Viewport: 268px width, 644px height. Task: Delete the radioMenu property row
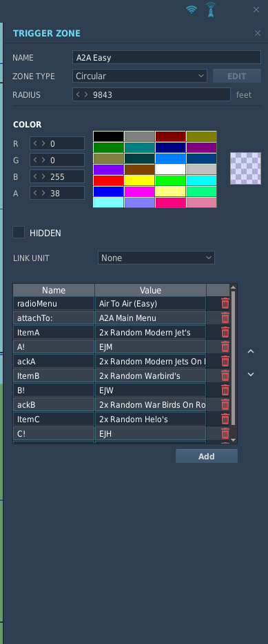(225, 304)
